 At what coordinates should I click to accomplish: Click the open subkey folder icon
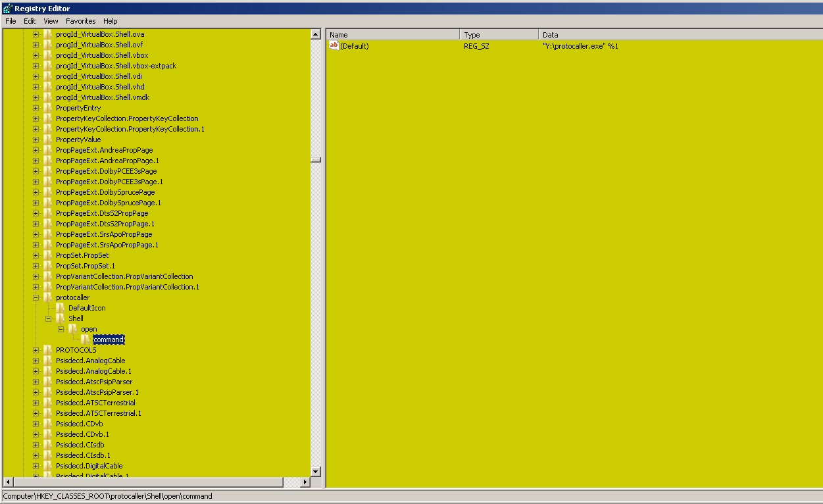pyautogui.click(x=72, y=329)
